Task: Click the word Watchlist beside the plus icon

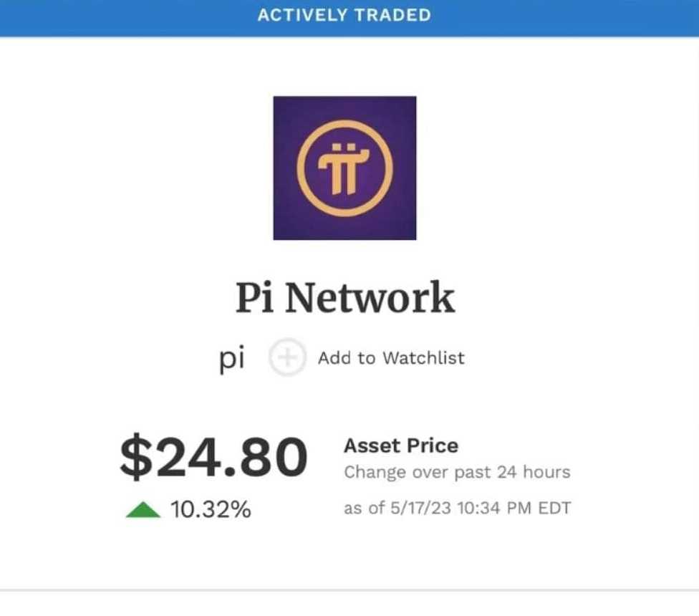Action: coord(423,357)
